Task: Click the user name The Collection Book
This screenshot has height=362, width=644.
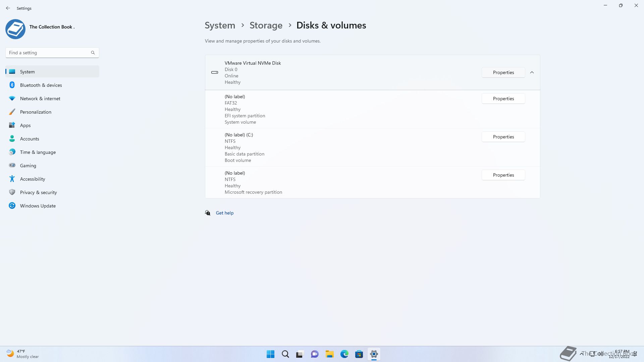Action: pos(52,27)
